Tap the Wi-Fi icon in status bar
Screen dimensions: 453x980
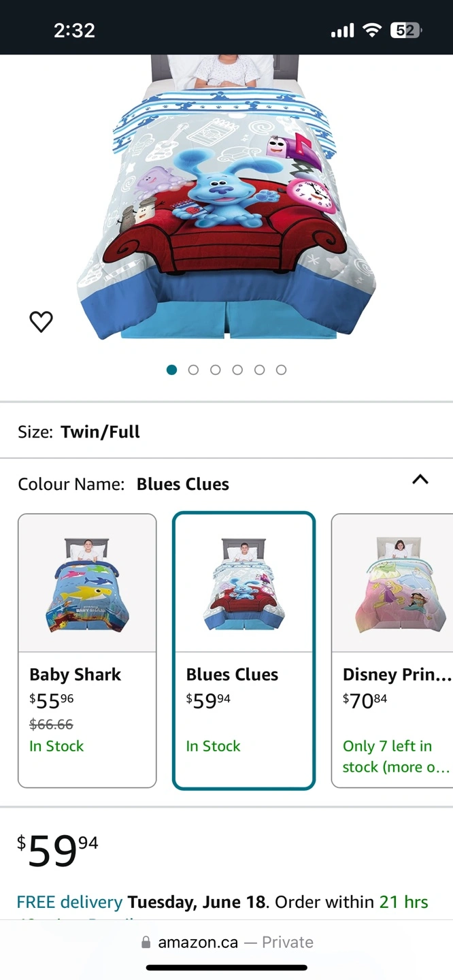(372, 31)
